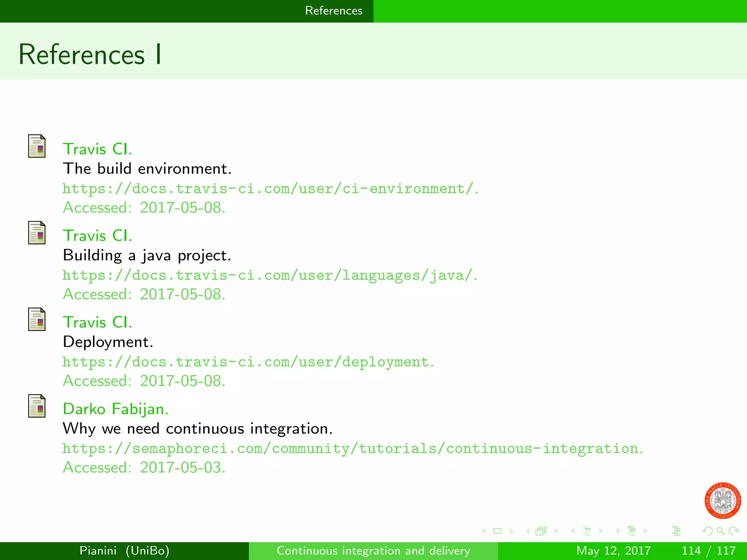Click the 'May 12, 2017' date
This screenshot has height=560, width=747.
(614, 551)
